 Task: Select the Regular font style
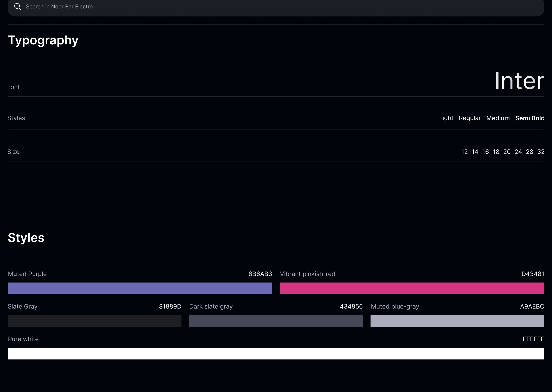pos(470,118)
